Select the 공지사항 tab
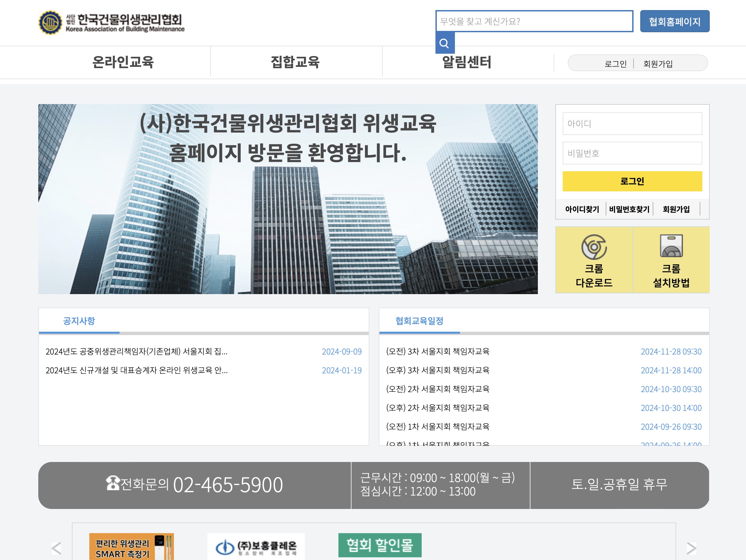 coord(79,321)
